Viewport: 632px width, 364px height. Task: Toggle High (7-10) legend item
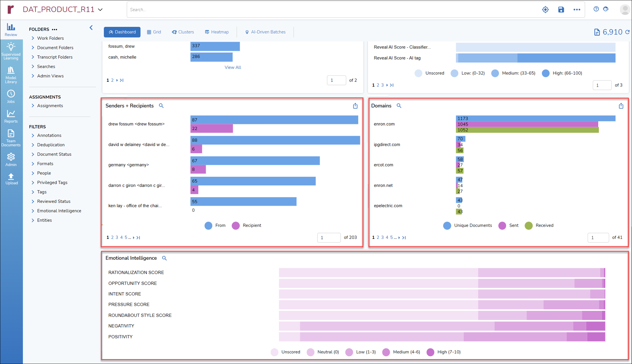pos(444,352)
